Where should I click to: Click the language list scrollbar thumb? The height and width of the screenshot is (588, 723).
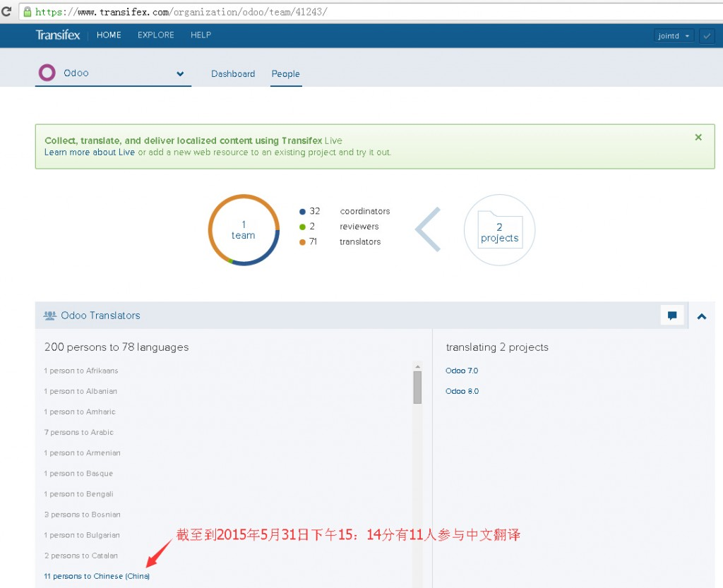417,388
